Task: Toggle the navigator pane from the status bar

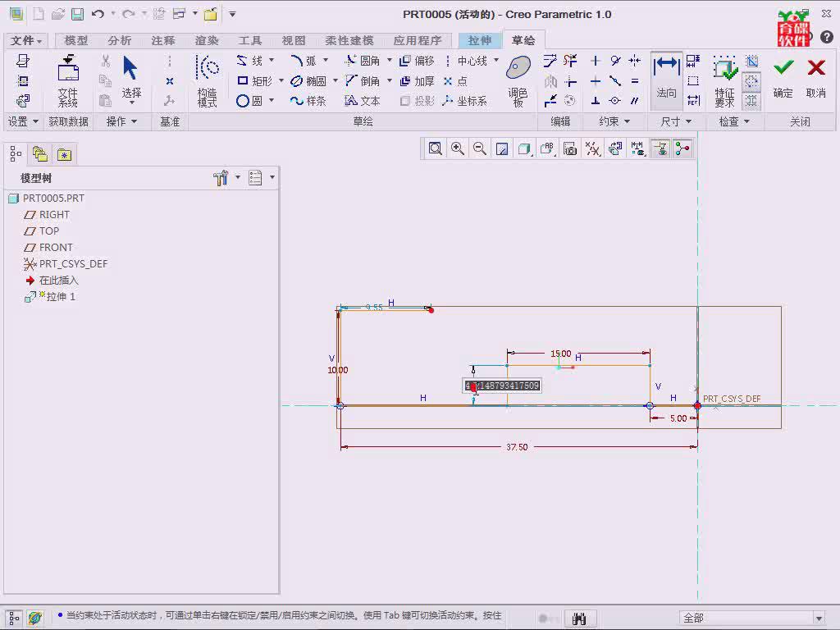Action: click(15, 619)
